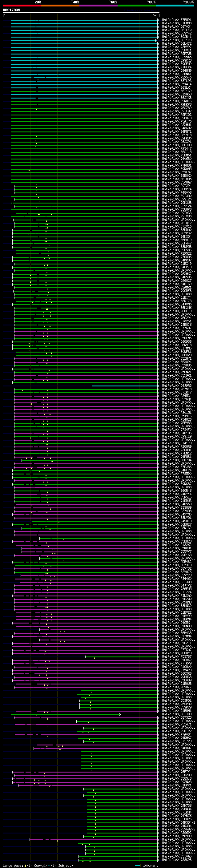This screenshot has width=197, height=868.
Task: Select hit label UniRef100_B4HAW7
Action: pos(177,749)
